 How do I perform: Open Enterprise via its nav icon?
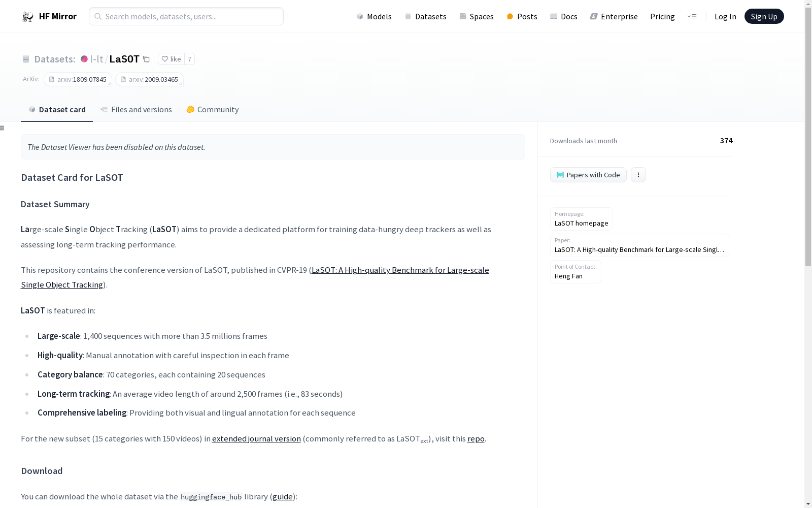[594, 17]
